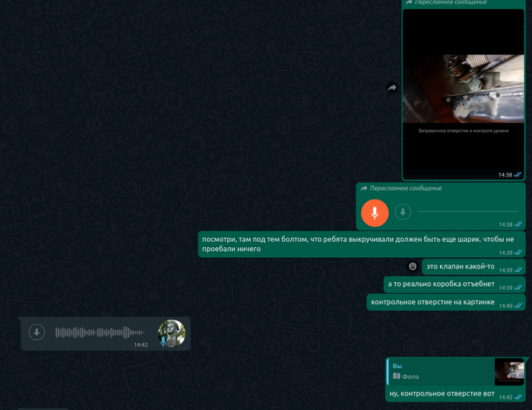This screenshot has height=410, width=532.
Task: Click the camera icon next to 'Фото'
Action: (396, 376)
